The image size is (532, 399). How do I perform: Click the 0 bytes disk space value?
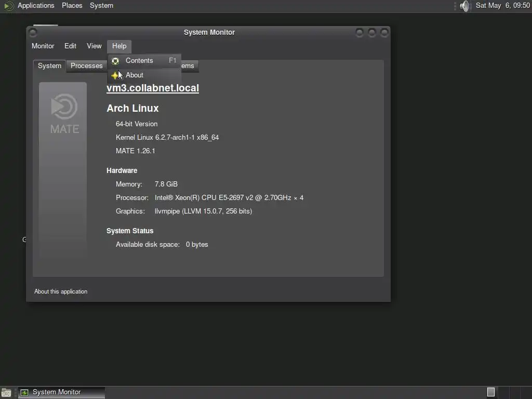coord(197,245)
